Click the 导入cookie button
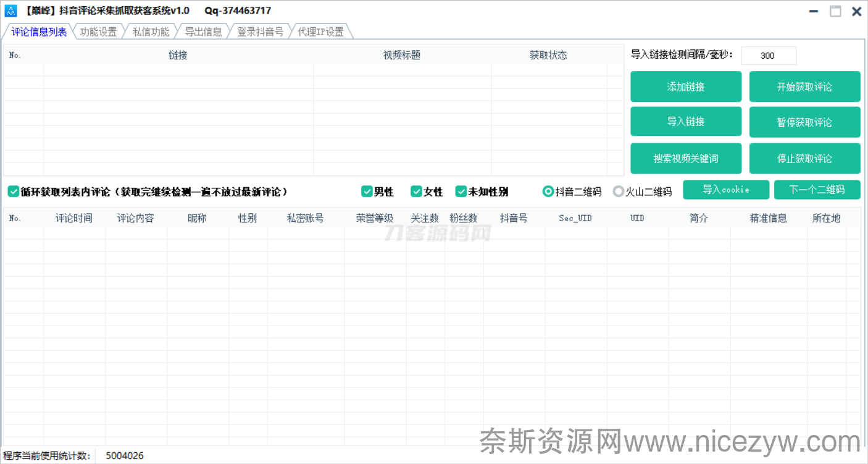Screen dimensions: 868x464 (x=726, y=190)
